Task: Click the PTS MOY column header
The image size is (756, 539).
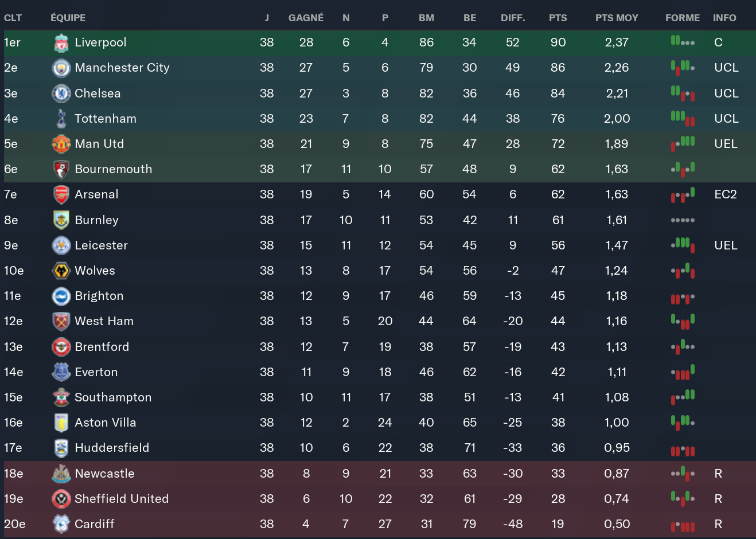Action: pyautogui.click(x=617, y=18)
